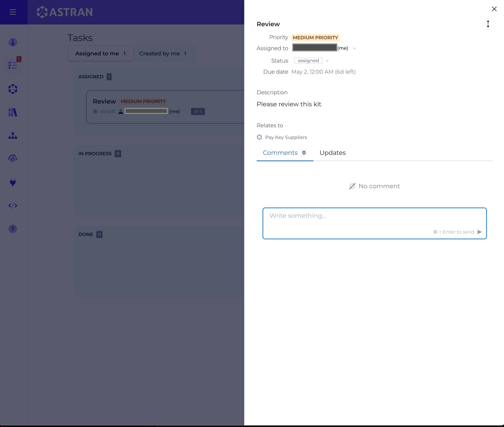The width and height of the screenshot is (504, 427).
Task: Open the code developer sidebar icon
Action: [13, 206]
